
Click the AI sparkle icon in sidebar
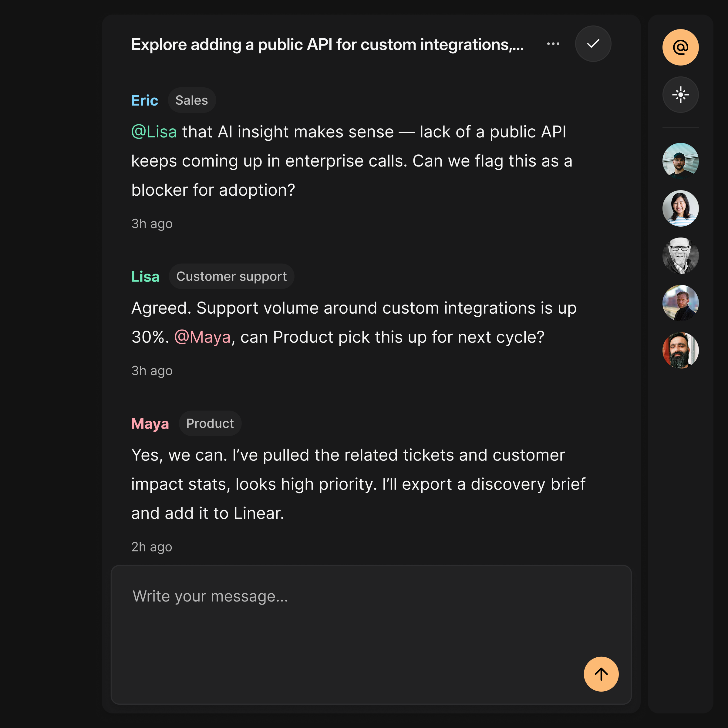680,95
